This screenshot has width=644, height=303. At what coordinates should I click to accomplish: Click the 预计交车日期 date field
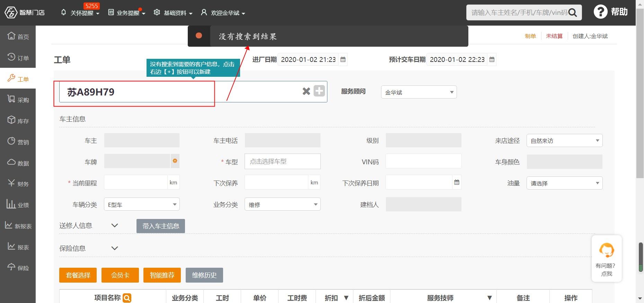click(x=457, y=59)
